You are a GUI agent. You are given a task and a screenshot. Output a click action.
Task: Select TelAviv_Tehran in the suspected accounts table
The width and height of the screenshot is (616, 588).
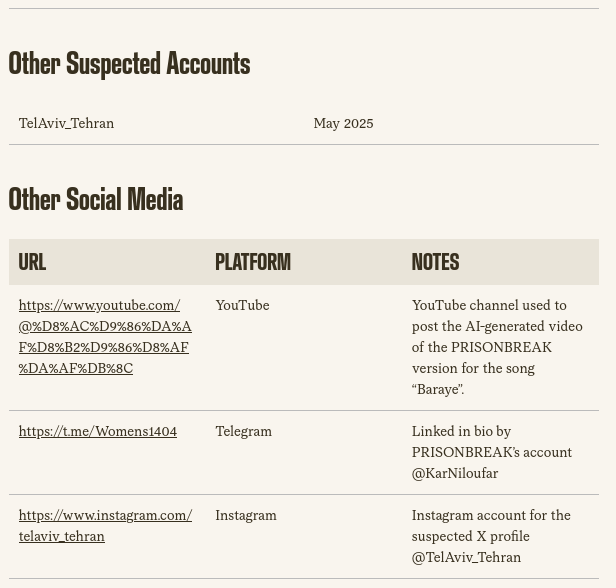click(x=66, y=123)
